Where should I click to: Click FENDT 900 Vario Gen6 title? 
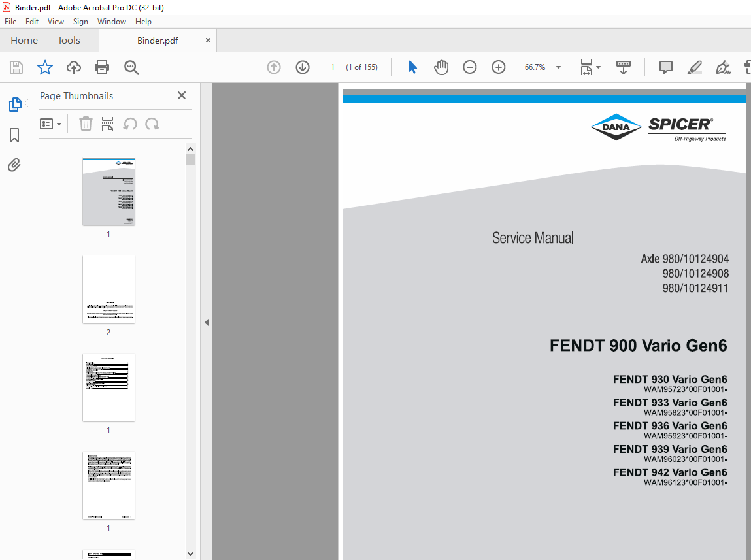click(x=638, y=346)
